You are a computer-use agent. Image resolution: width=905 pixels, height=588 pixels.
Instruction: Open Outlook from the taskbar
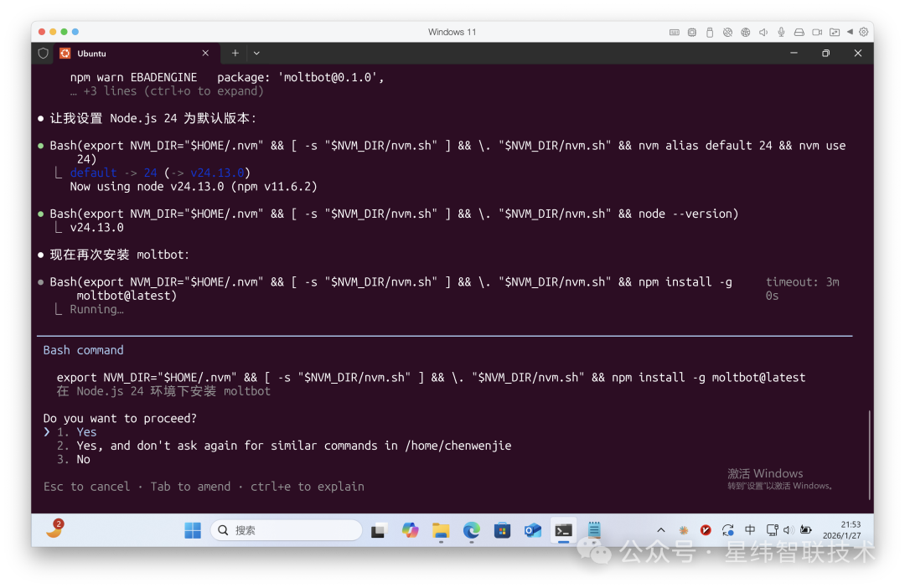pos(532,530)
